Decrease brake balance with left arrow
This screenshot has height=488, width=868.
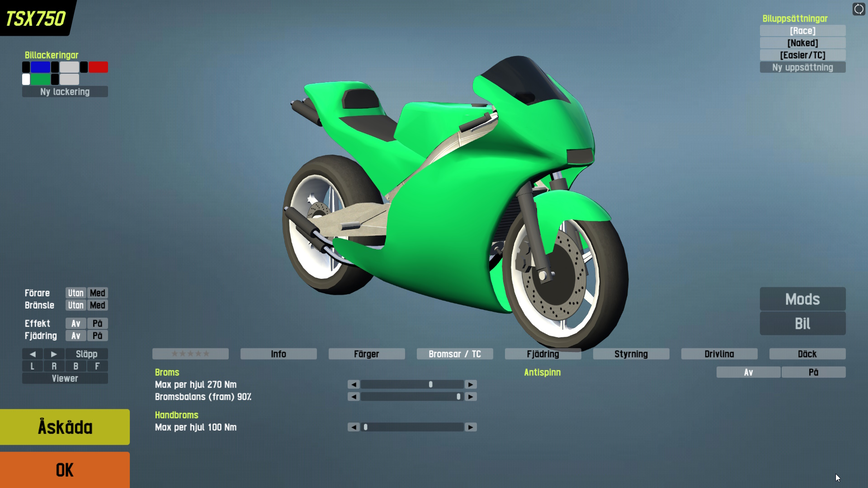(x=354, y=397)
